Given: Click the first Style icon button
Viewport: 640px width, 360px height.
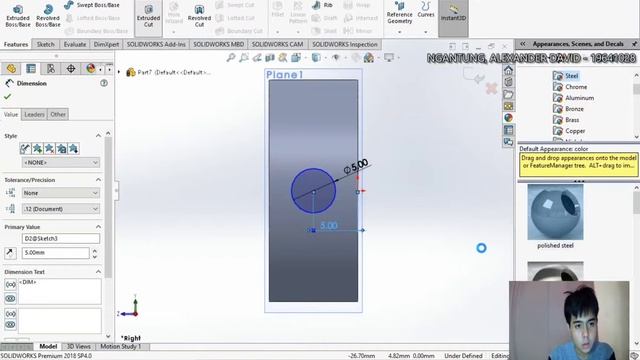Looking at the screenshot, I should tap(25, 149).
